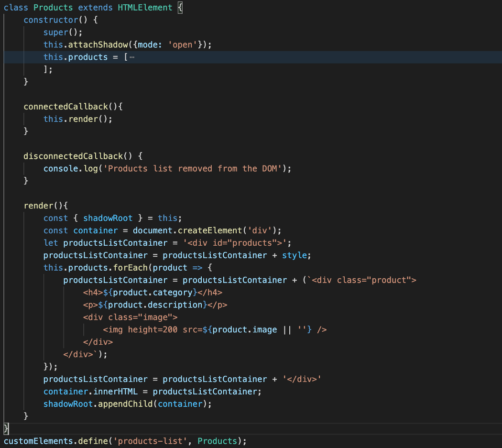Click the 'HTMLElement' identifier

point(145,8)
